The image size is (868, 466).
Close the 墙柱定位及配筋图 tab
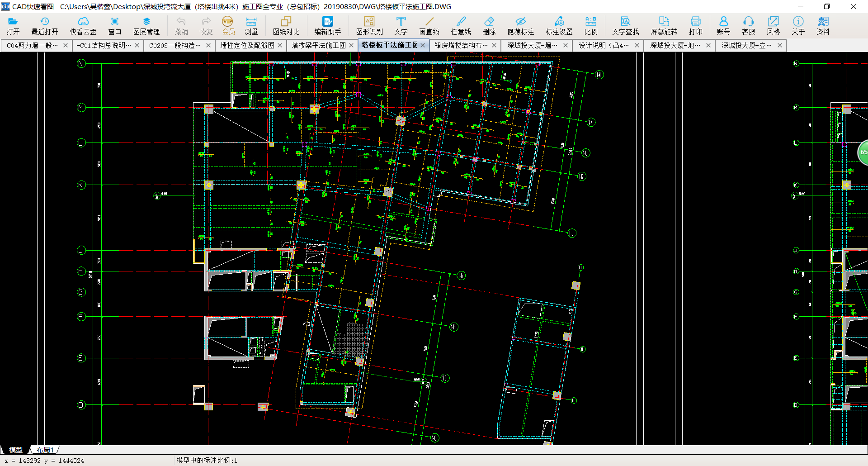coord(280,45)
